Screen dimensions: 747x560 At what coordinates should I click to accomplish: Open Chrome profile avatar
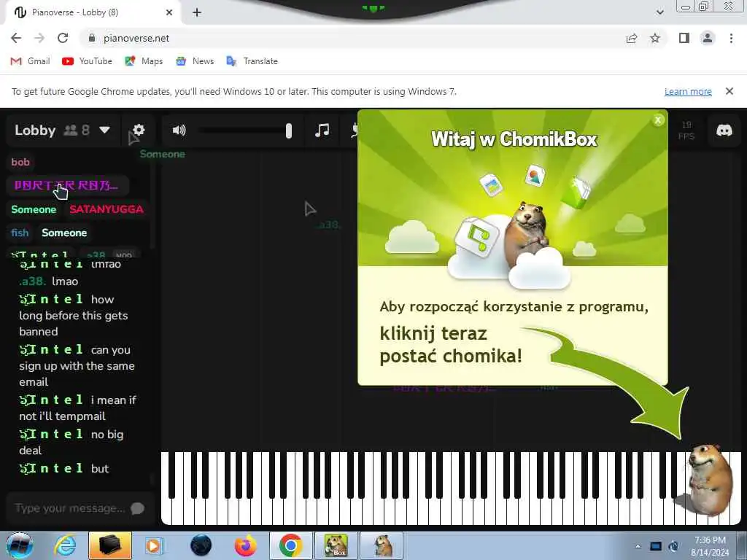click(708, 38)
